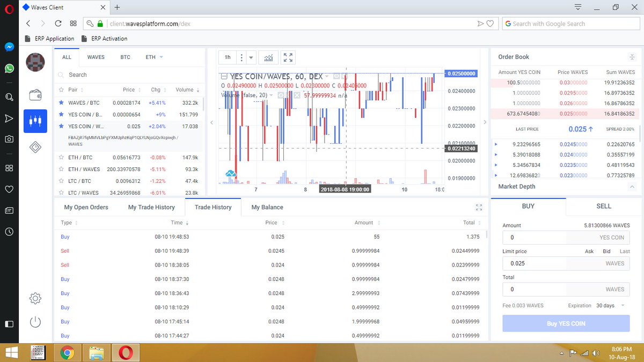
Task: Open the wallet section in the Waves sidebar
Action: point(35,95)
